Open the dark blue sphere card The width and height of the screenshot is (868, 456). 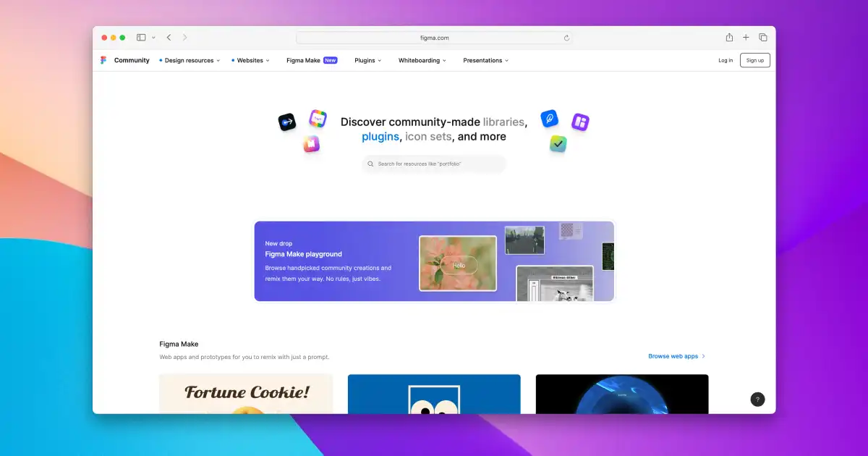click(x=622, y=394)
